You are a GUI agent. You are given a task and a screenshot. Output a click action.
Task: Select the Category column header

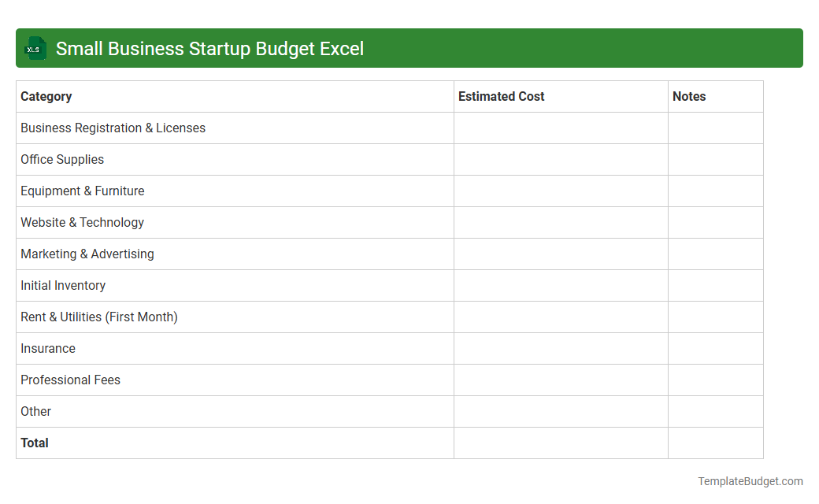coord(46,96)
